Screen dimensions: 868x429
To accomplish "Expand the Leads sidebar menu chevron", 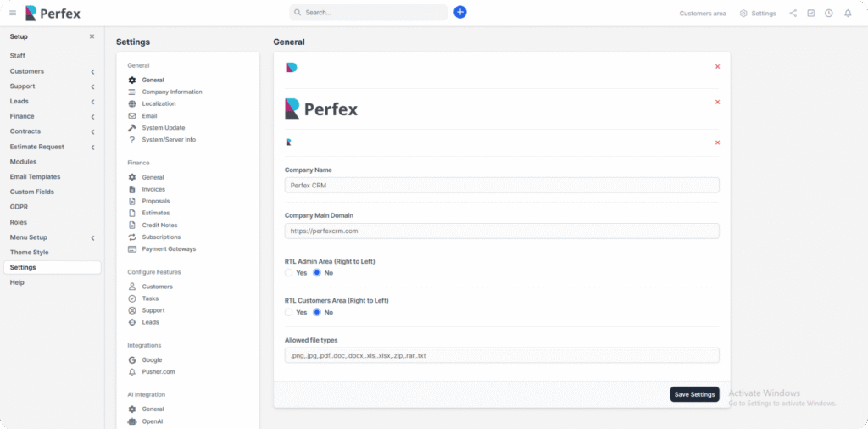I will [x=92, y=102].
